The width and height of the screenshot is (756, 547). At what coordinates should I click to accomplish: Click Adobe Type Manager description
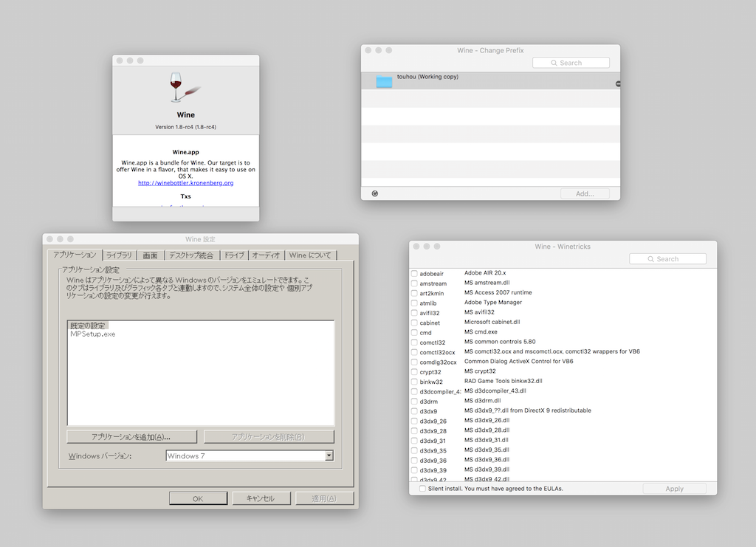(x=492, y=302)
